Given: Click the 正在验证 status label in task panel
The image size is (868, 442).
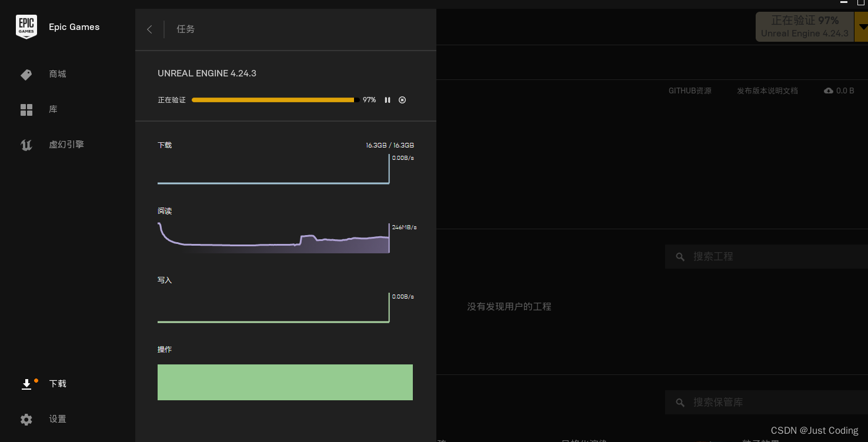Looking at the screenshot, I should coord(172,100).
